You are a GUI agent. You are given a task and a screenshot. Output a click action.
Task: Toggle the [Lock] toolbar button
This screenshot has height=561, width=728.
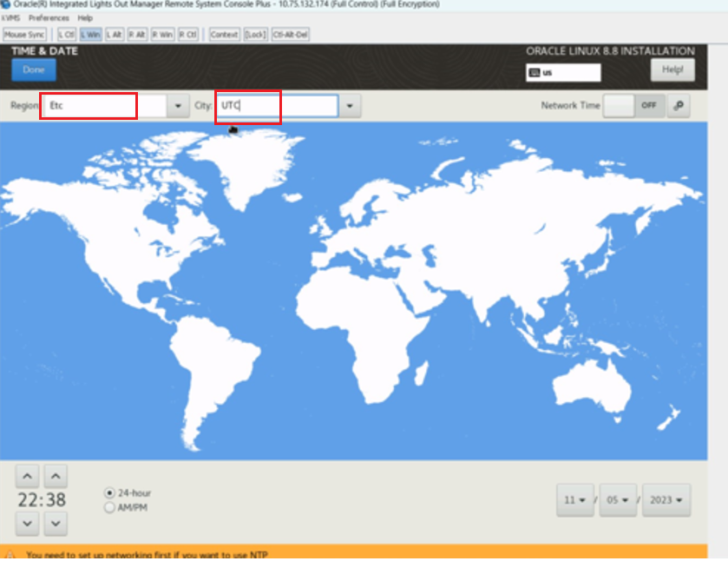click(255, 35)
